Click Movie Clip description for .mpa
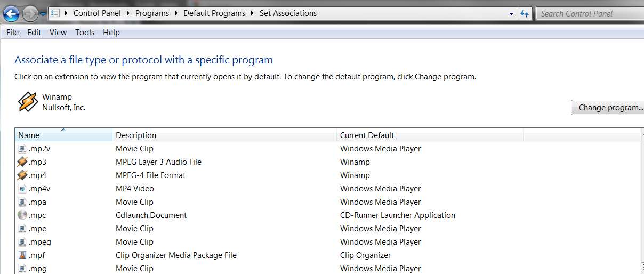 134,202
